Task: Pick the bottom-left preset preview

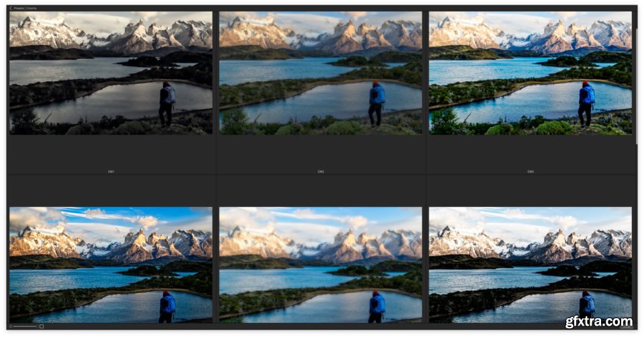Action: (x=111, y=265)
